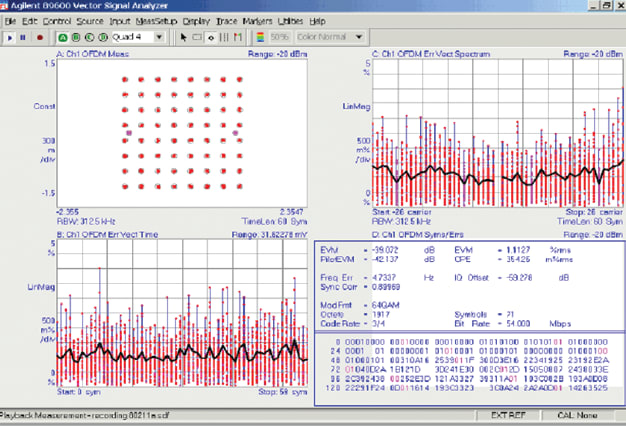Click 'RBW: 312.5 kHz' under trace A

pos(86,221)
